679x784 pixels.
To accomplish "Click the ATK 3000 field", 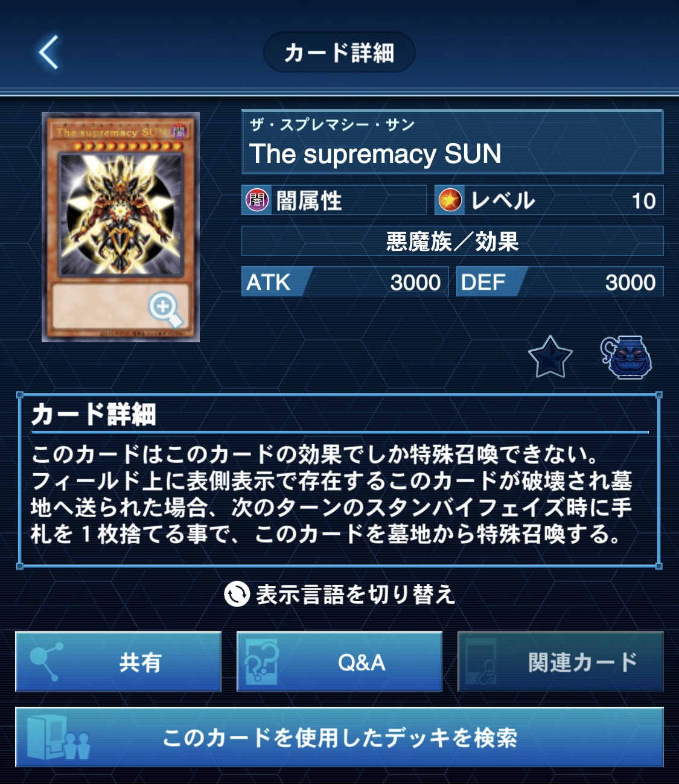I will 345,282.
